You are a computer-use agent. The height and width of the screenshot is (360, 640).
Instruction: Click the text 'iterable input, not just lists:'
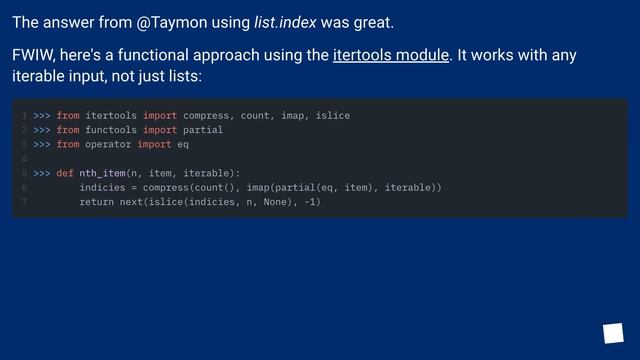click(x=107, y=76)
